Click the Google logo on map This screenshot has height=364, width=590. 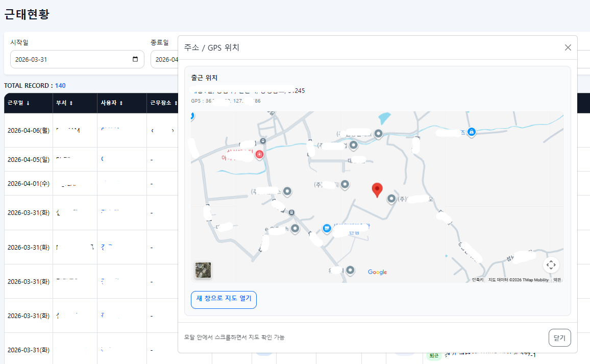pos(377,272)
